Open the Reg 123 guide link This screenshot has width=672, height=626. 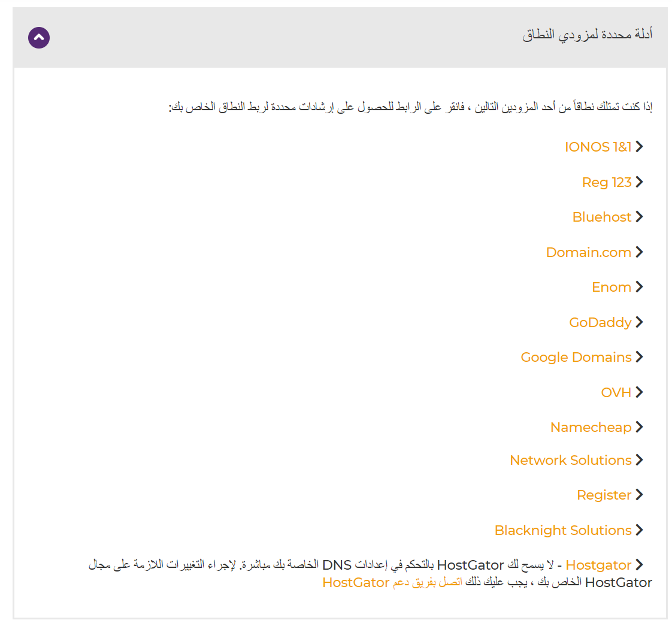coord(607,182)
